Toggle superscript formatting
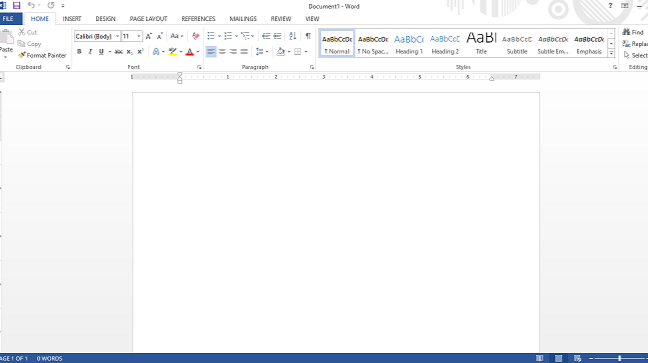The height and width of the screenshot is (363, 648). click(141, 52)
